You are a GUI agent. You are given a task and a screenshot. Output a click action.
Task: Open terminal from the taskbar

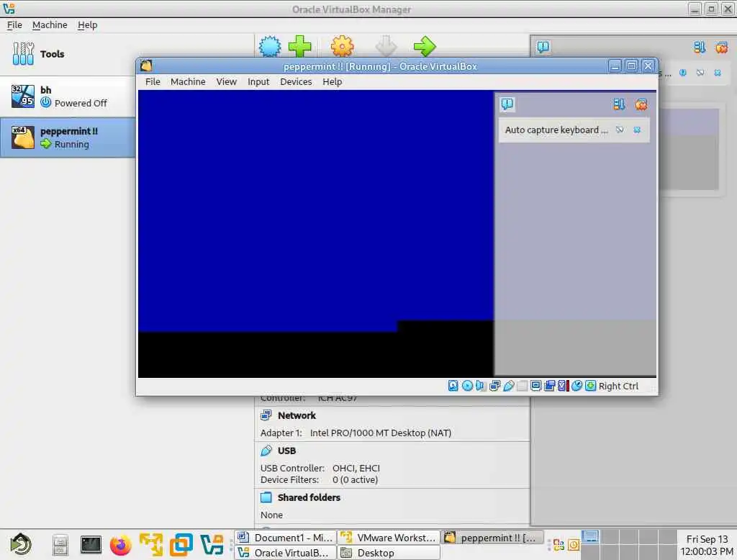(91, 545)
